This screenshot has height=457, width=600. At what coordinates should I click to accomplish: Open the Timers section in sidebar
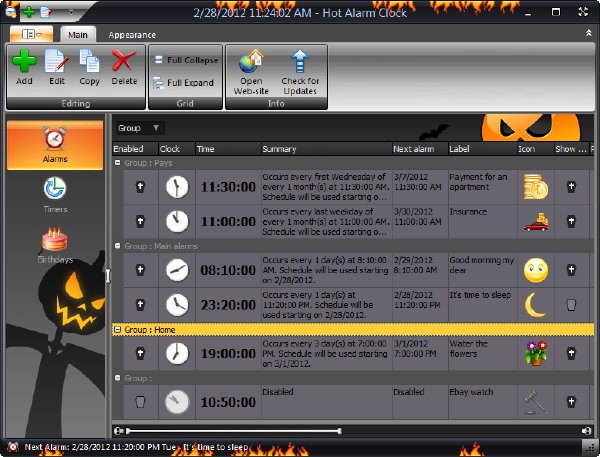click(x=55, y=194)
